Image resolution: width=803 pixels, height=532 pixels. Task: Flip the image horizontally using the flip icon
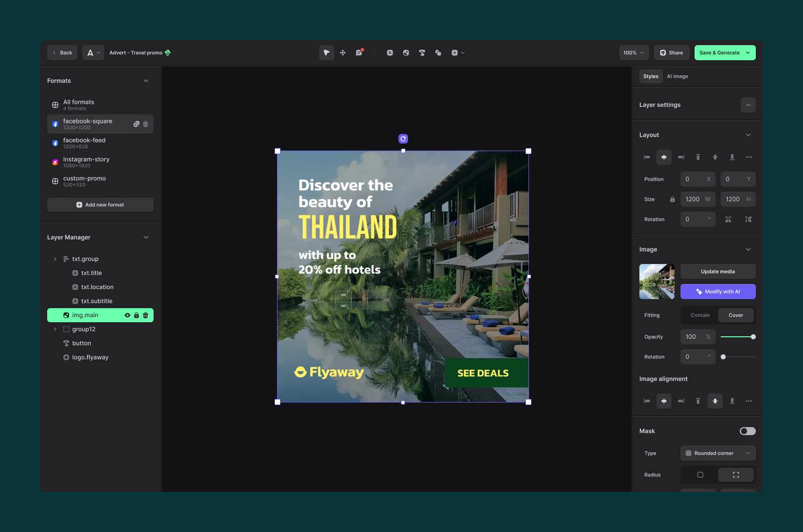tap(728, 219)
